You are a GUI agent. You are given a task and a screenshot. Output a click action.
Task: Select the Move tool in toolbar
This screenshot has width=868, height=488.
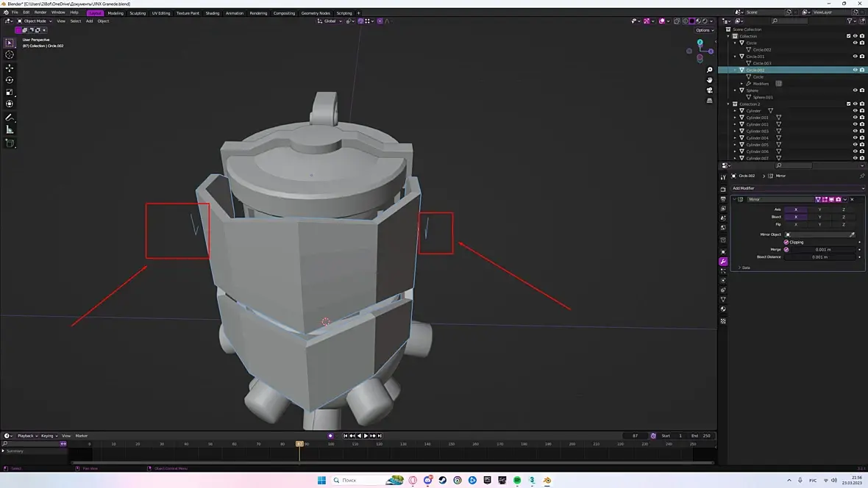pos(10,68)
